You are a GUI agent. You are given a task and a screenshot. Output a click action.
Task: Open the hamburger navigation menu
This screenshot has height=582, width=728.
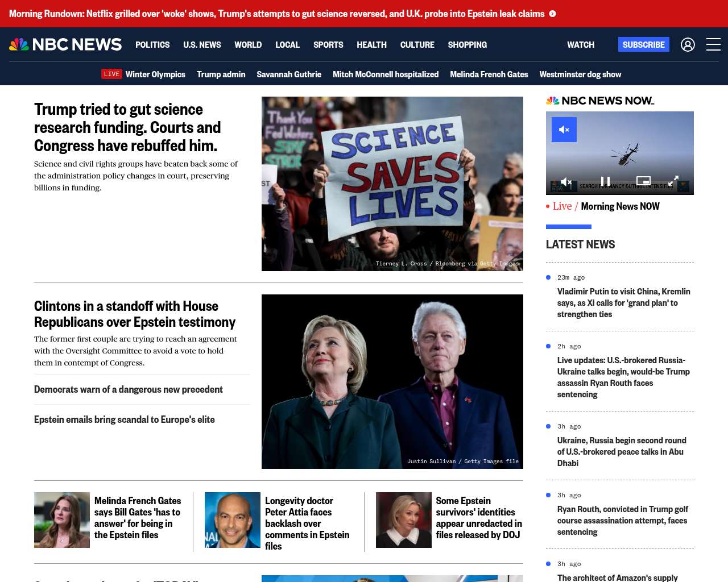tap(713, 44)
